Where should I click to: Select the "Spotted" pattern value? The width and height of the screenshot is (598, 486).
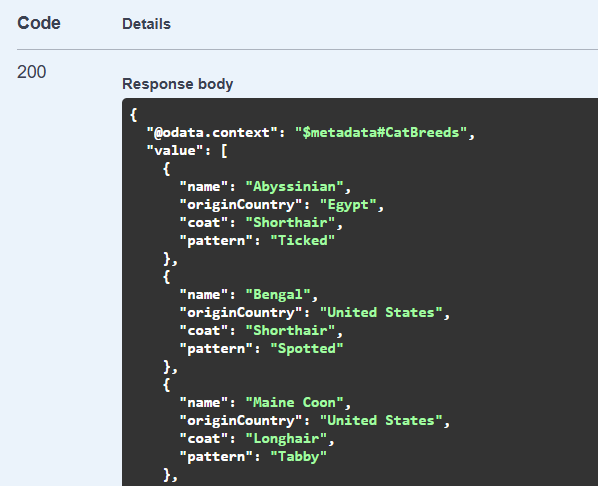[307, 349]
